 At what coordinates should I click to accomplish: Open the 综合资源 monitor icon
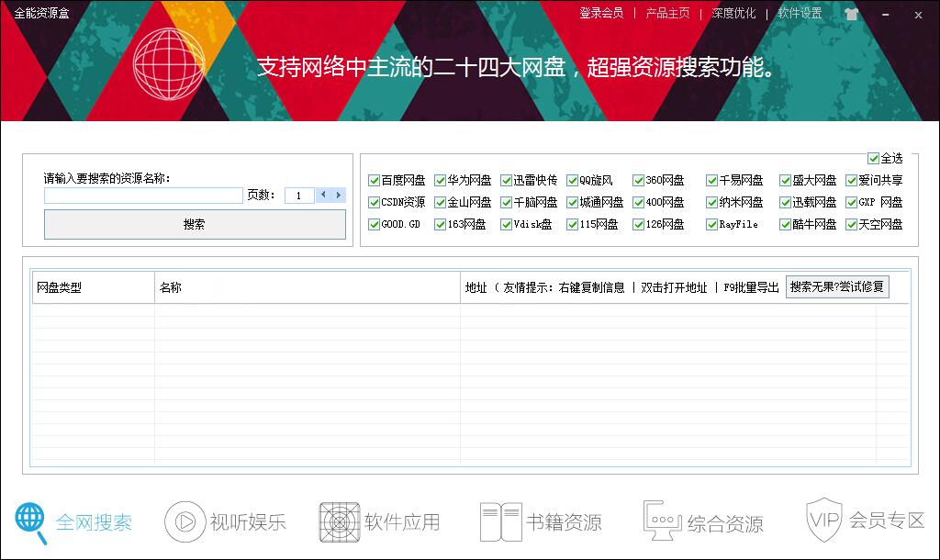(662, 522)
